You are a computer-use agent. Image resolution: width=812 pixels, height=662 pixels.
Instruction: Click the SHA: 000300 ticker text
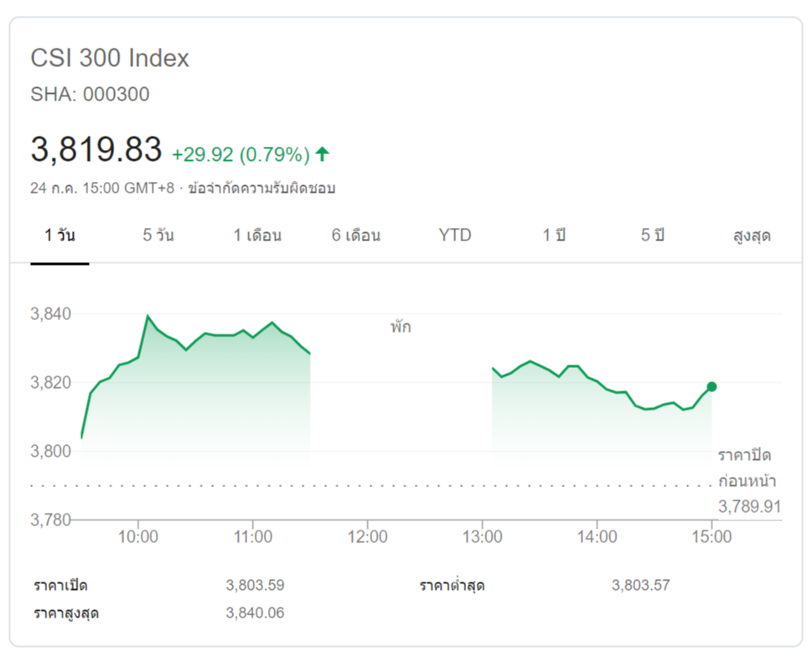(x=90, y=95)
